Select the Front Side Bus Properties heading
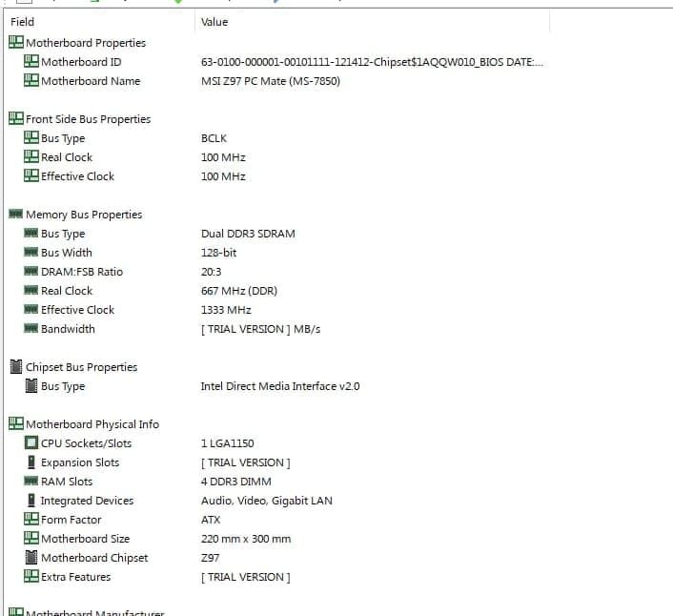 [x=88, y=119]
